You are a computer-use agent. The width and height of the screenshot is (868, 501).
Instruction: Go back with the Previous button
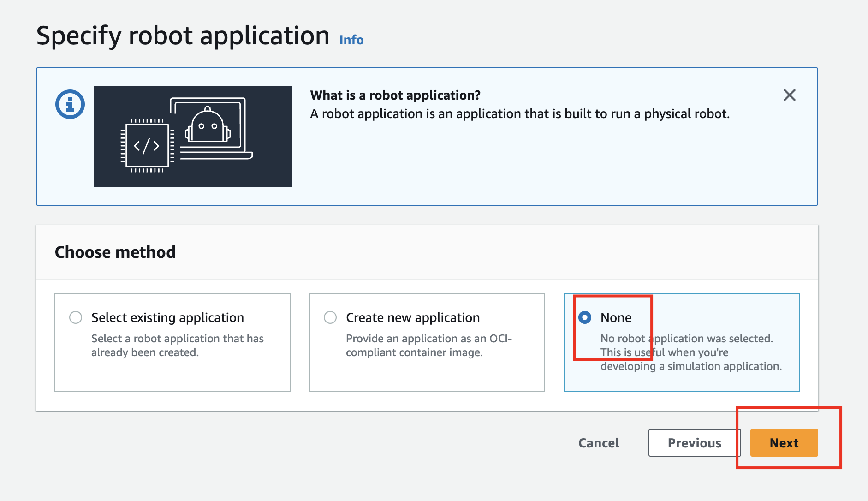pos(694,443)
